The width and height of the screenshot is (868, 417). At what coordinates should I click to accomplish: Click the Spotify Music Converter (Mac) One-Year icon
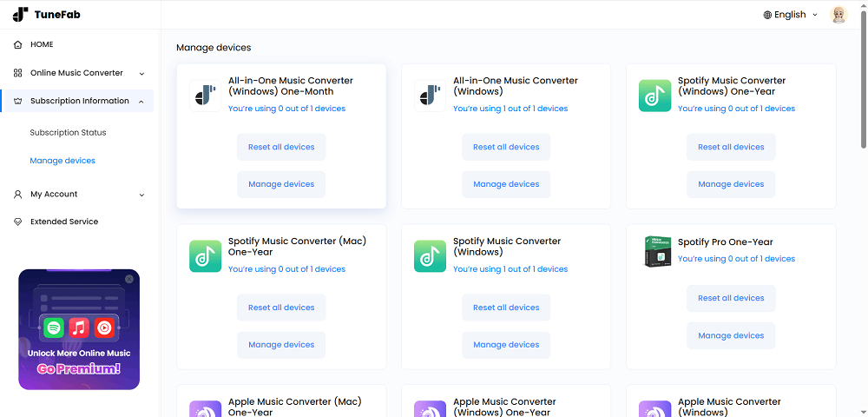(205, 256)
